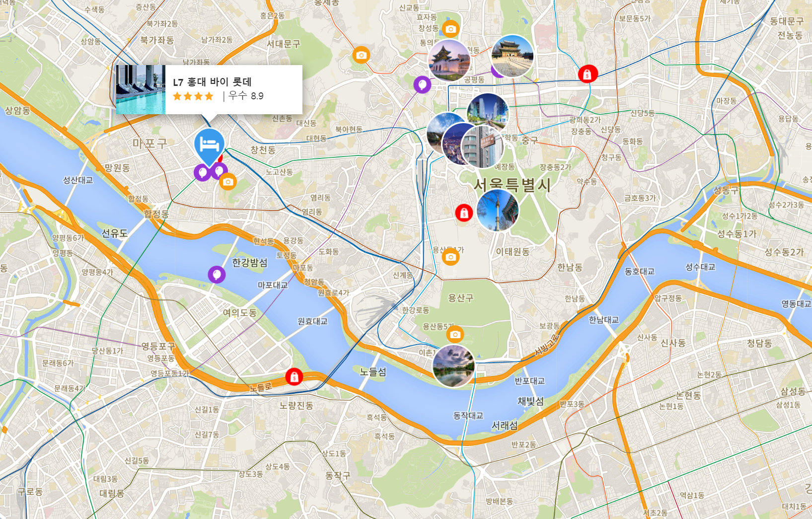Click the camera marker just below the hotel pin
Viewport: 812px width, 519px height.
[228, 182]
